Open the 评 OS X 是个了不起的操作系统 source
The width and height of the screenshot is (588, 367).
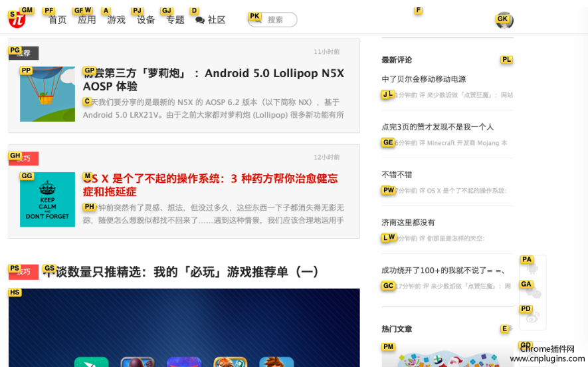pos(444,191)
